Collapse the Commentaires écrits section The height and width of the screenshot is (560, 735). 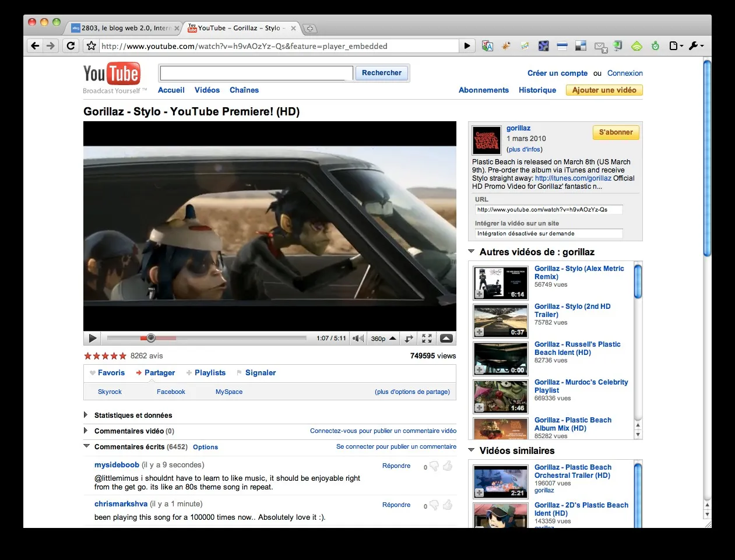tap(86, 446)
